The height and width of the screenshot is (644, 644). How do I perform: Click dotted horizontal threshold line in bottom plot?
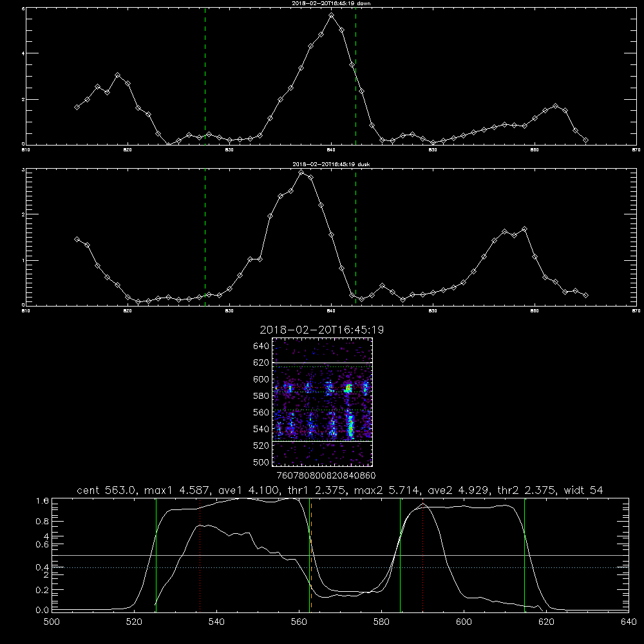(340, 567)
